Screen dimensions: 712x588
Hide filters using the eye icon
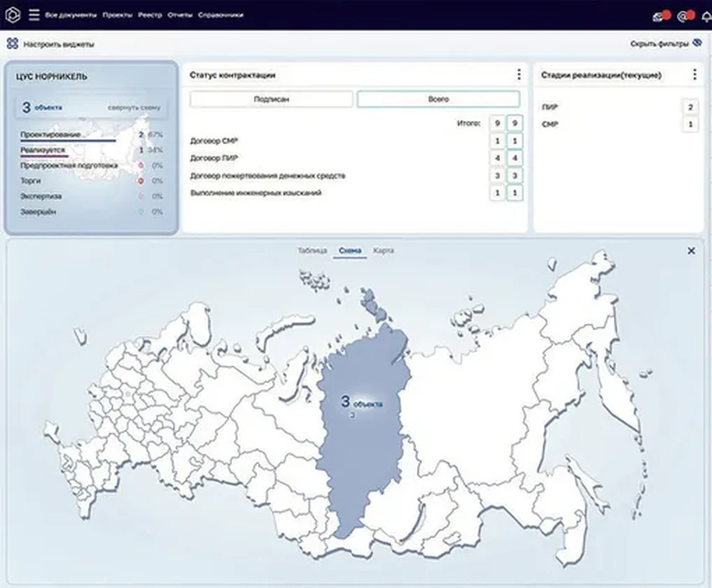[697, 44]
